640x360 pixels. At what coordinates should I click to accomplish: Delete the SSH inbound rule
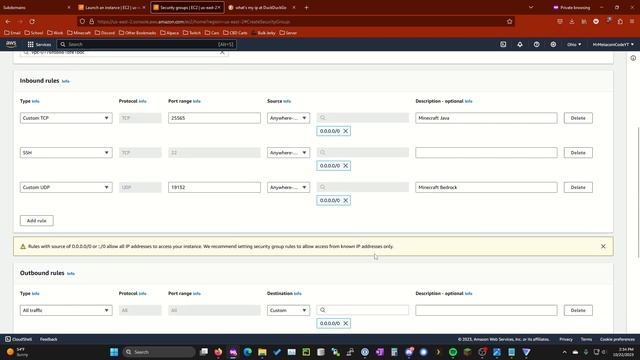click(578, 153)
